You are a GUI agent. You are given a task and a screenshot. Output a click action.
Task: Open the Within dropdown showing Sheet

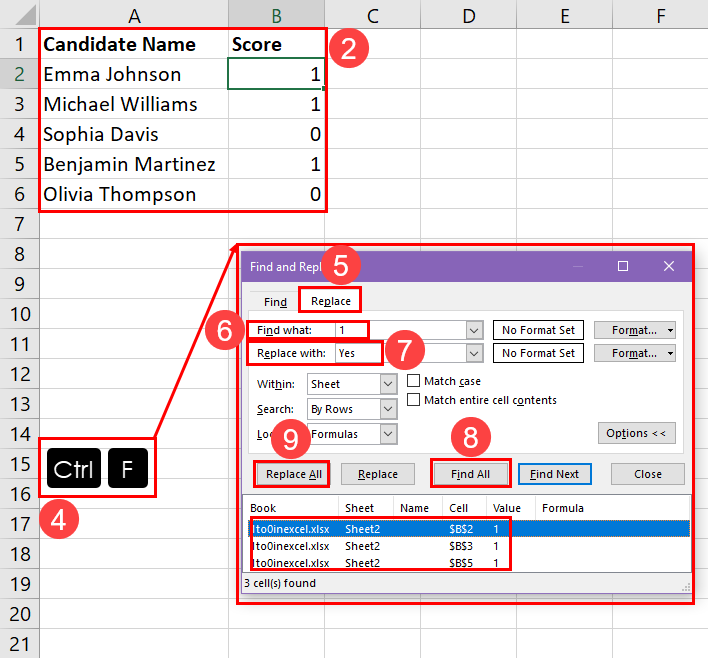tap(352, 384)
